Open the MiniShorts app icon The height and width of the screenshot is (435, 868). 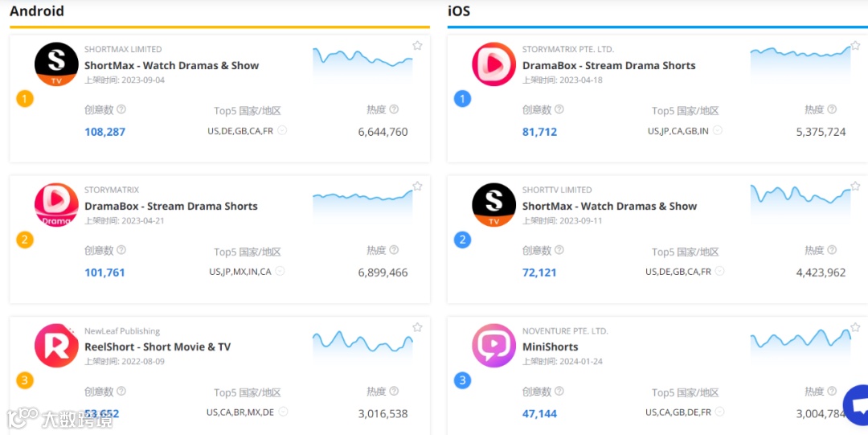[493, 345]
